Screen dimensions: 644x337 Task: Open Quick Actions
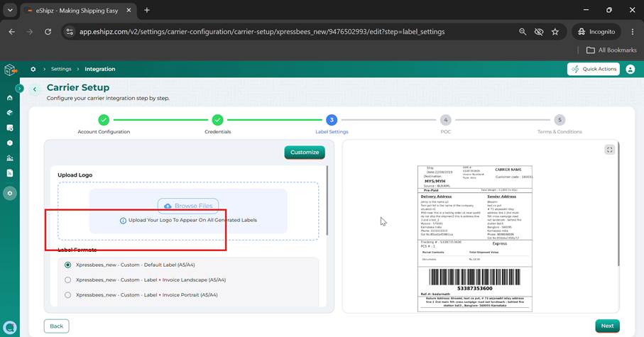[594, 69]
